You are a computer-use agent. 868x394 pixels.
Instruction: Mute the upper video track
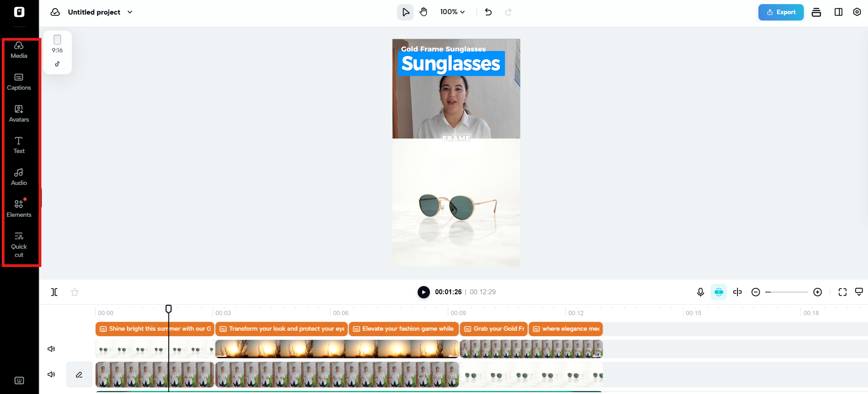(x=51, y=349)
